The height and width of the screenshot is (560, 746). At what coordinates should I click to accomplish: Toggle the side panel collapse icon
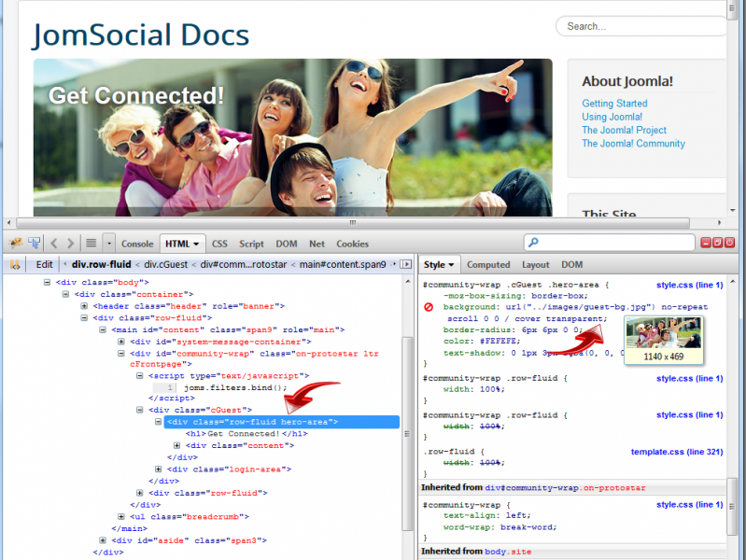pos(406,264)
